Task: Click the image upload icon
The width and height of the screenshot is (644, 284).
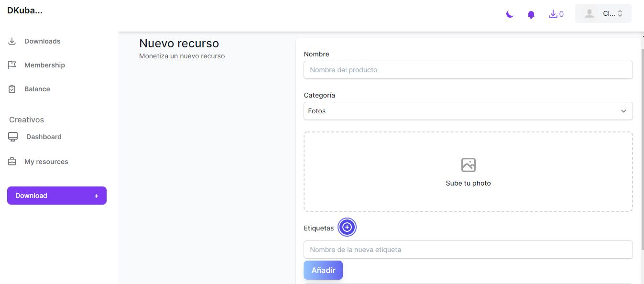Action: pos(468,165)
